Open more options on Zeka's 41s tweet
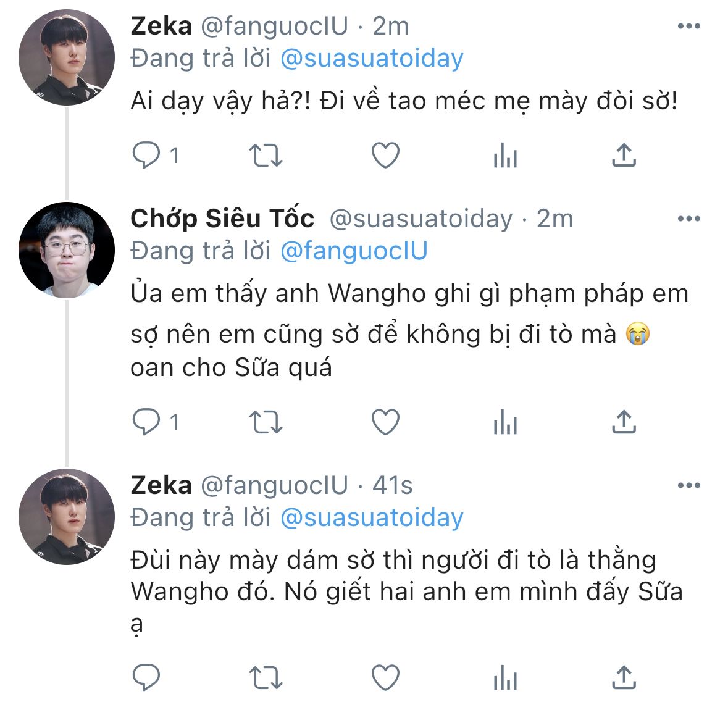Screen dimensions: 728x702 tap(688, 486)
